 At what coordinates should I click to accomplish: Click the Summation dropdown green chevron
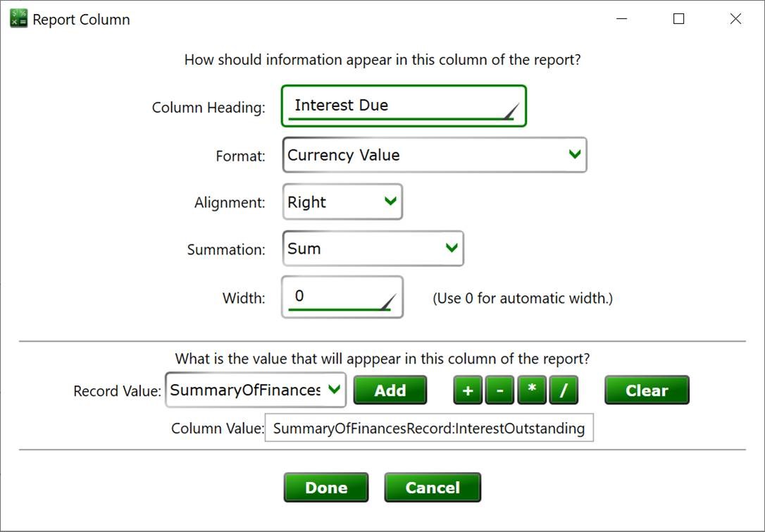tap(452, 248)
